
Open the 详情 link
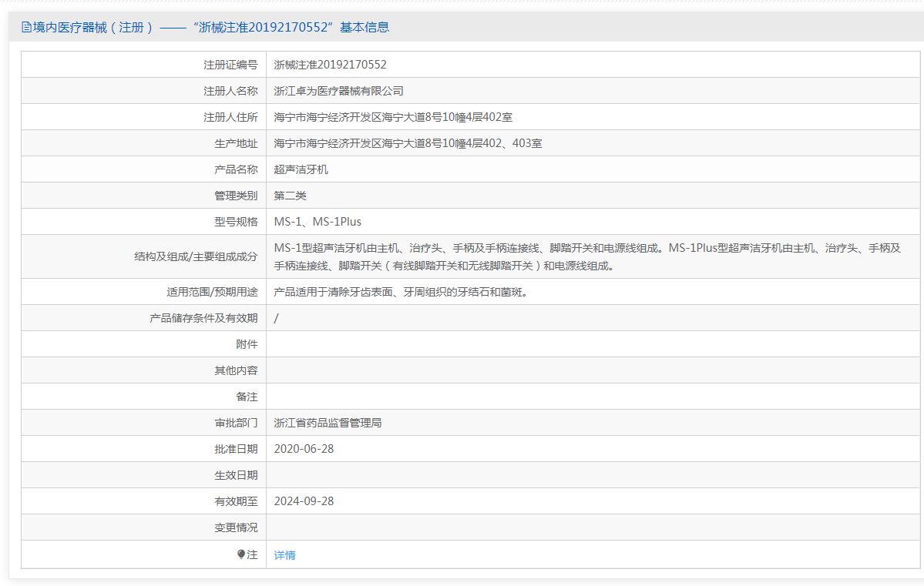click(284, 555)
